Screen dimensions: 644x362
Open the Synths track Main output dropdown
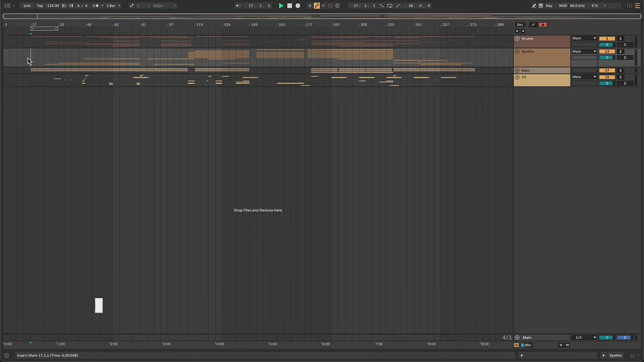pos(584,52)
